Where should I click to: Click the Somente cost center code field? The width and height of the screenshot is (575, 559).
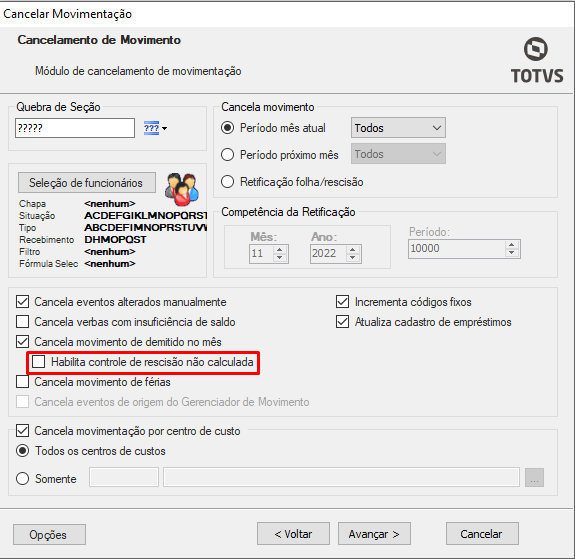click(124, 477)
